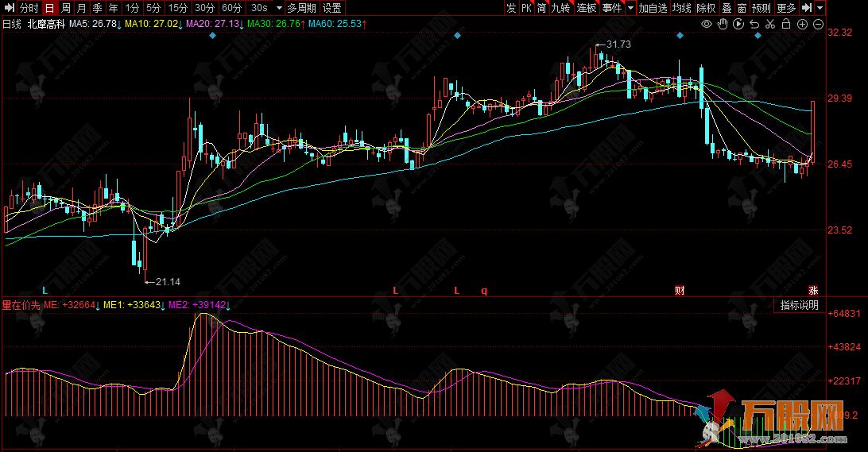
Task: Select the scissors cut tool
Action: (770, 25)
